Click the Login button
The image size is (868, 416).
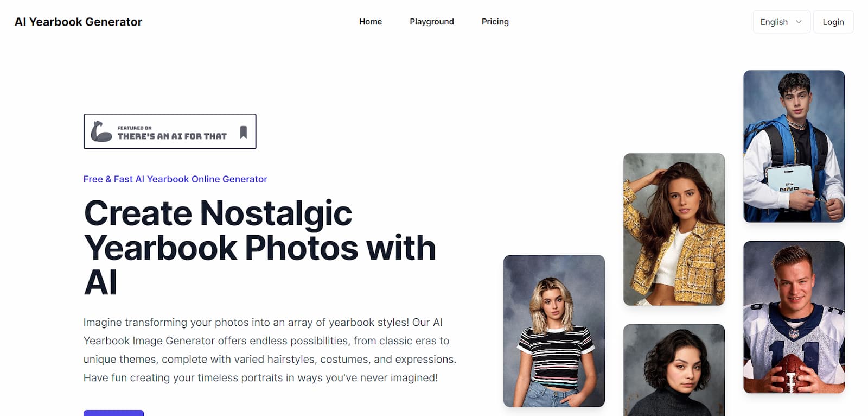point(833,22)
